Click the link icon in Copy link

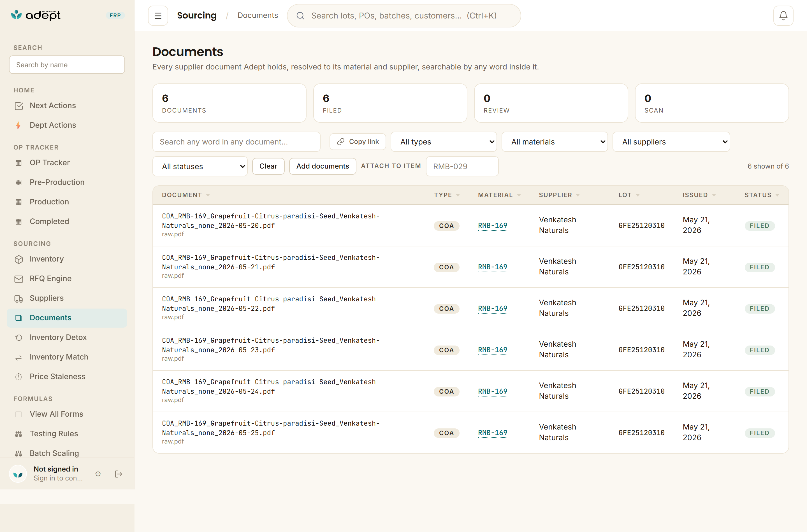341,141
